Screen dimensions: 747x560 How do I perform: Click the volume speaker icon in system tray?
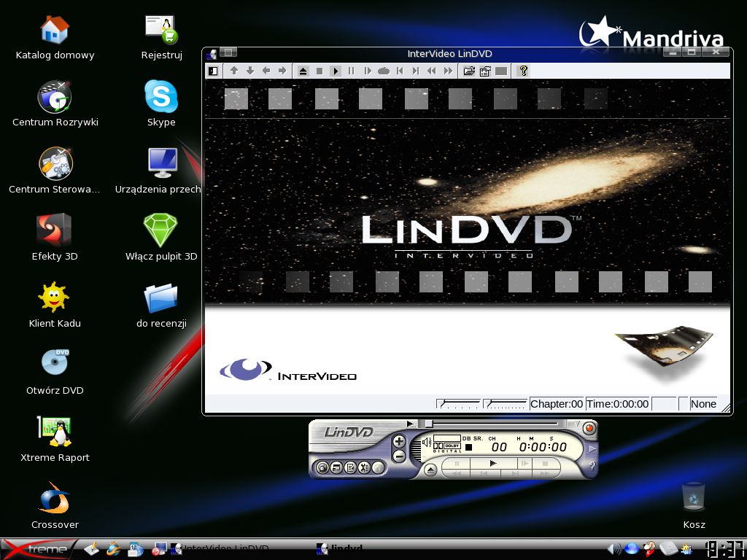tap(614, 549)
